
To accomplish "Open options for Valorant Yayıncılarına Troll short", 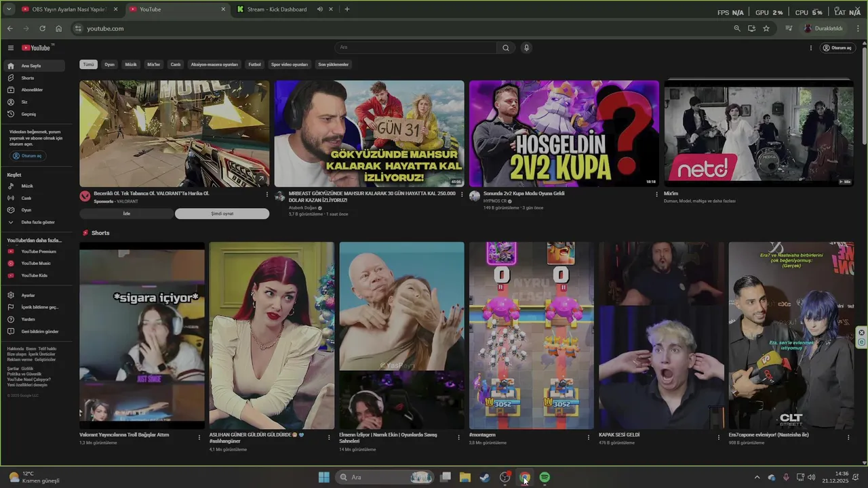I will tap(199, 437).
